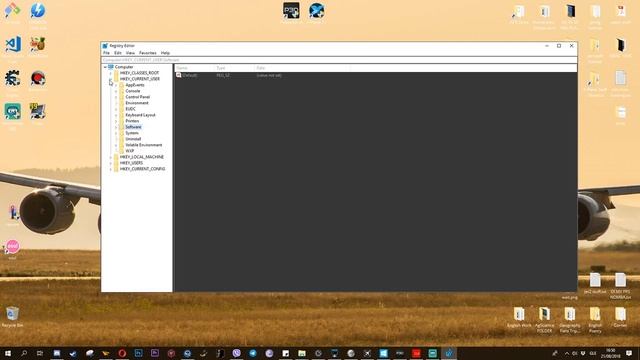Viewport: 640px width, 360px height.
Task: Expand the HKEY_LOCAL_MACHINE hive arrow
Action: tap(111, 157)
